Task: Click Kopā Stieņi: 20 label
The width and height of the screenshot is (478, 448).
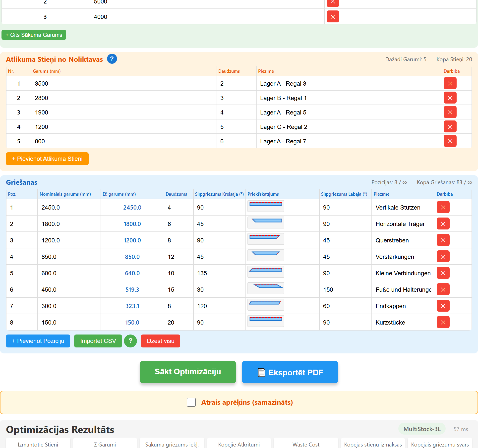Action: (454, 59)
